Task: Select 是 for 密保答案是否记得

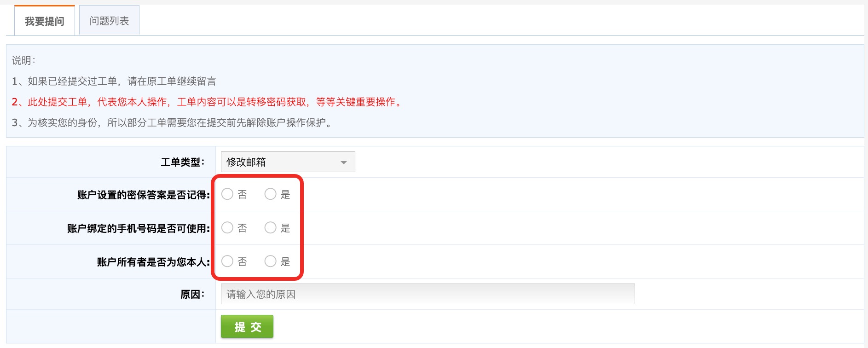Action: (x=271, y=194)
